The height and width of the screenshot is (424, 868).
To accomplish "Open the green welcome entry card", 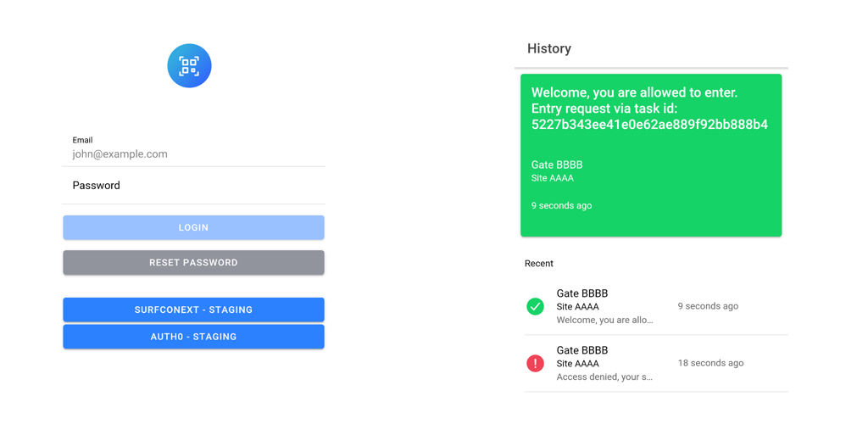I will pyautogui.click(x=651, y=155).
